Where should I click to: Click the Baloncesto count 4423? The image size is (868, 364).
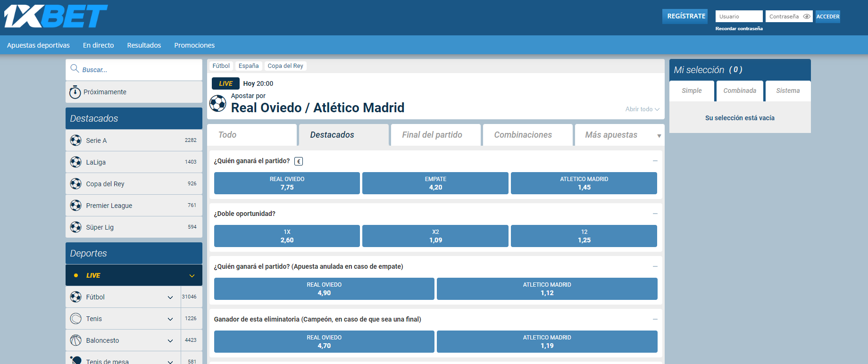pyautogui.click(x=191, y=340)
